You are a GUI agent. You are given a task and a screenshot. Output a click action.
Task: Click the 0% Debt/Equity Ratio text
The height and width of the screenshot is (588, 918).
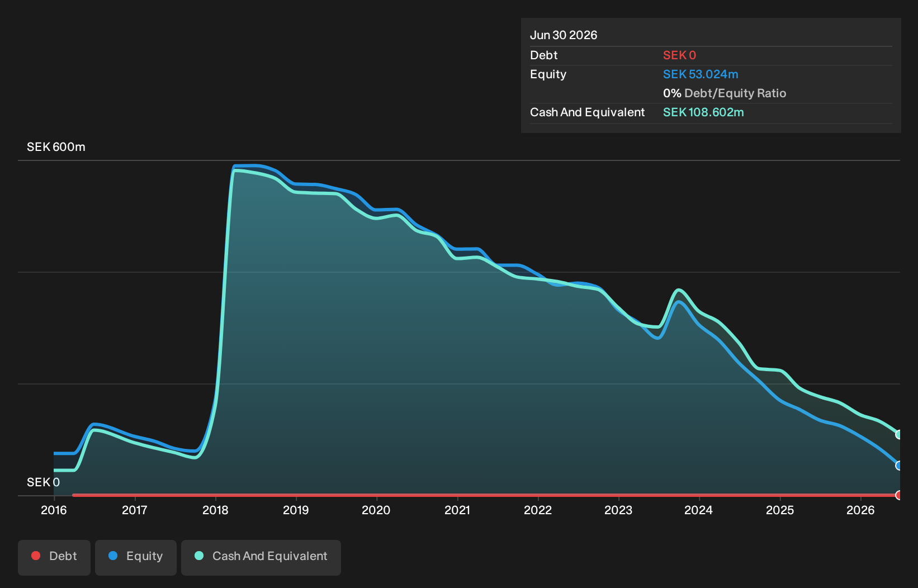point(725,93)
